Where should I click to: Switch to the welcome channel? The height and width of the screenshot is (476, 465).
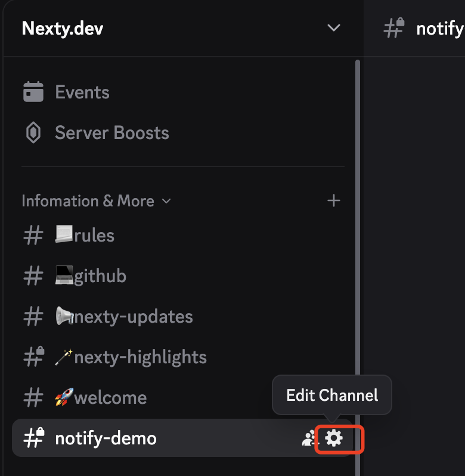click(110, 398)
